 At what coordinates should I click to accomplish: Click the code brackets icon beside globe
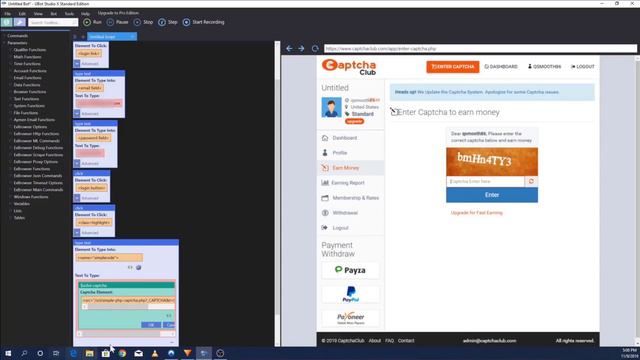(130, 268)
